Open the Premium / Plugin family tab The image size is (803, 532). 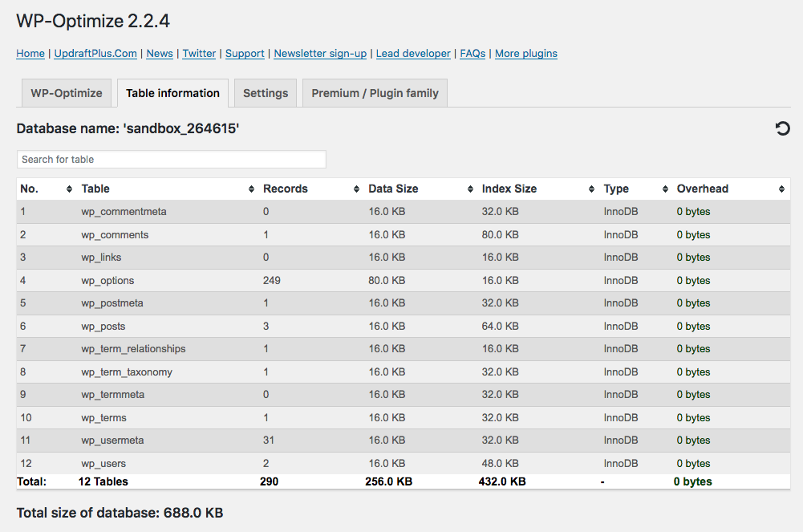(x=375, y=93)
